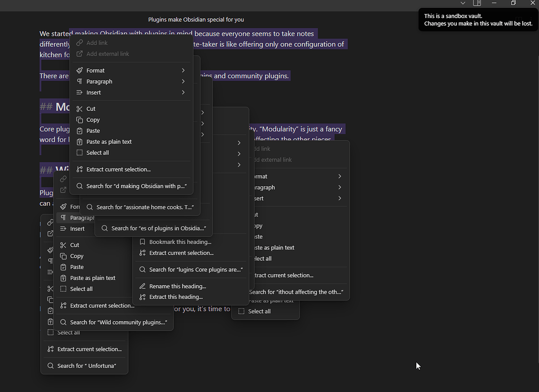This screenshot has width=539, height=392.
Task: Click the dashed square icon next to 'Select all'
Action: coord(79,153)
